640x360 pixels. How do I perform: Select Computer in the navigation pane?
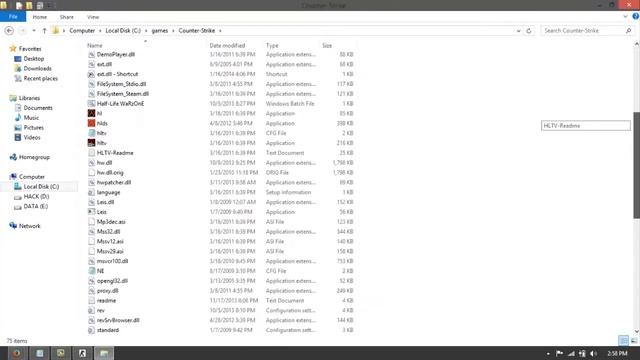coord(31,177)
